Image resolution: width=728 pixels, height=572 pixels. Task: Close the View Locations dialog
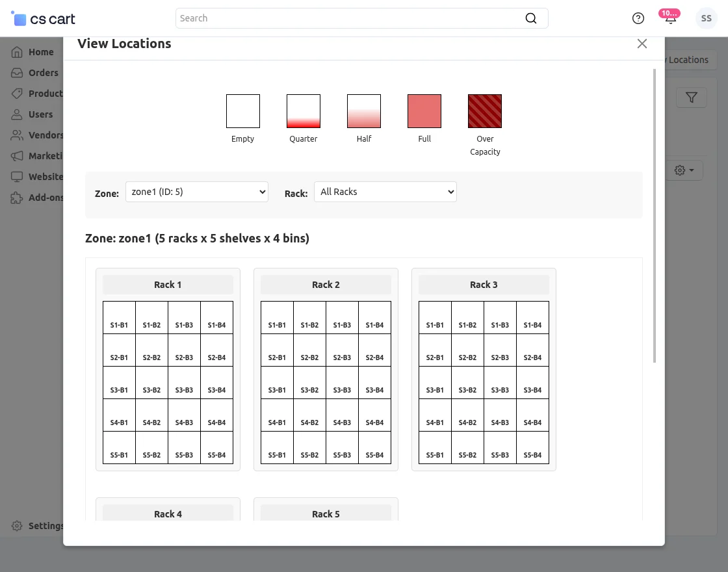tap(642, 44)
